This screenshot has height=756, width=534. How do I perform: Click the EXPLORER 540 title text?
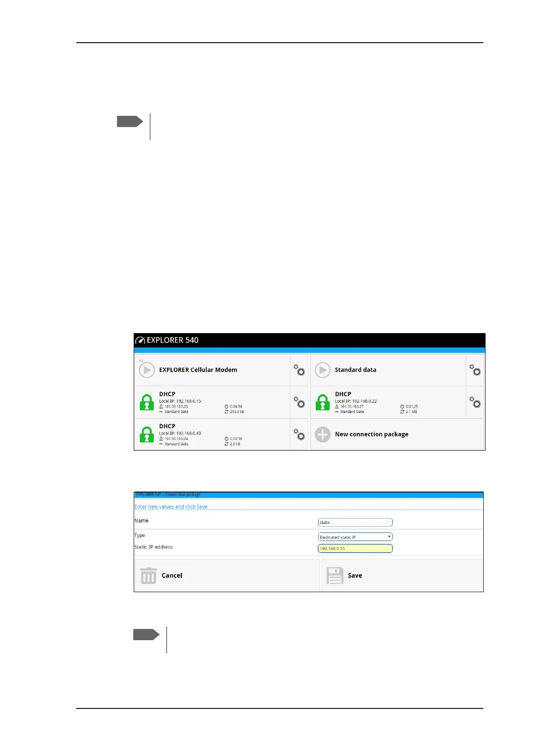coord(173,340)
